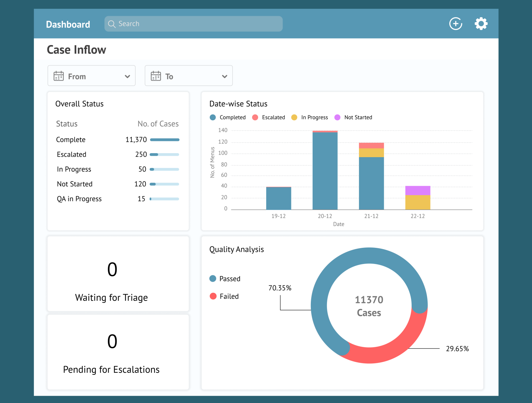
Task: Toggle Escalated legend dot in Date-wise Status
Action: (x=255, y=117)
